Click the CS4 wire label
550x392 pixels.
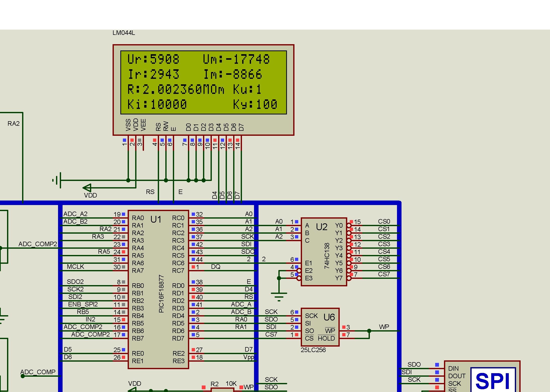tap(384, 251)
